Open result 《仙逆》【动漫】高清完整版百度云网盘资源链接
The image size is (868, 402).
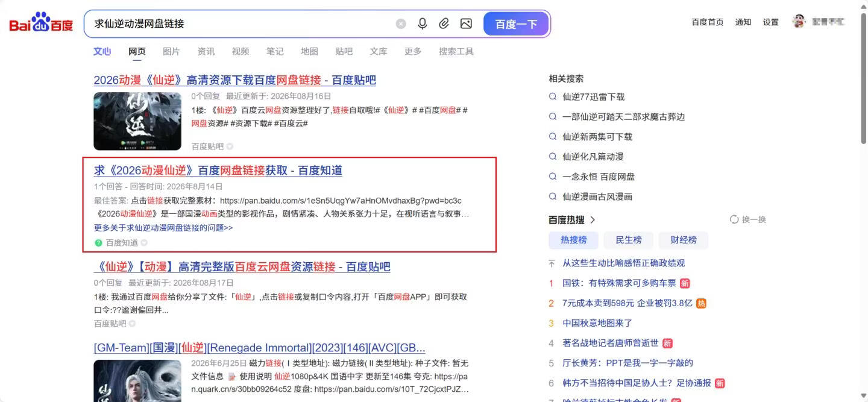point(242,267)
